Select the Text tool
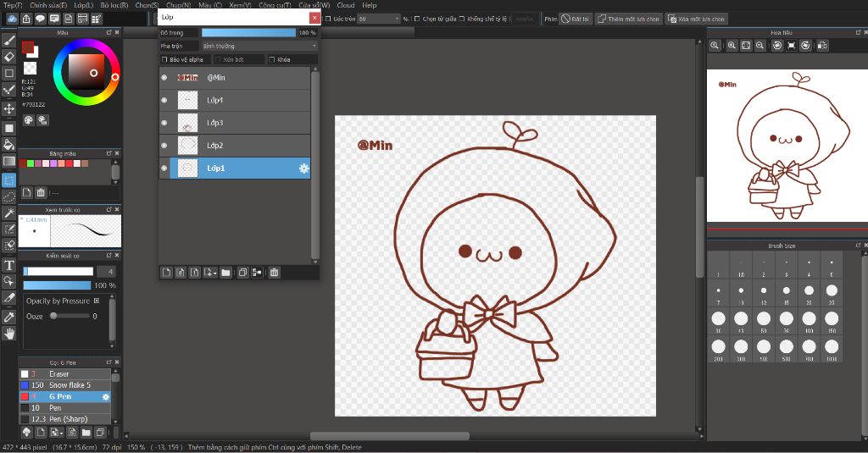The image size is (868, 453). click(8, 266)
